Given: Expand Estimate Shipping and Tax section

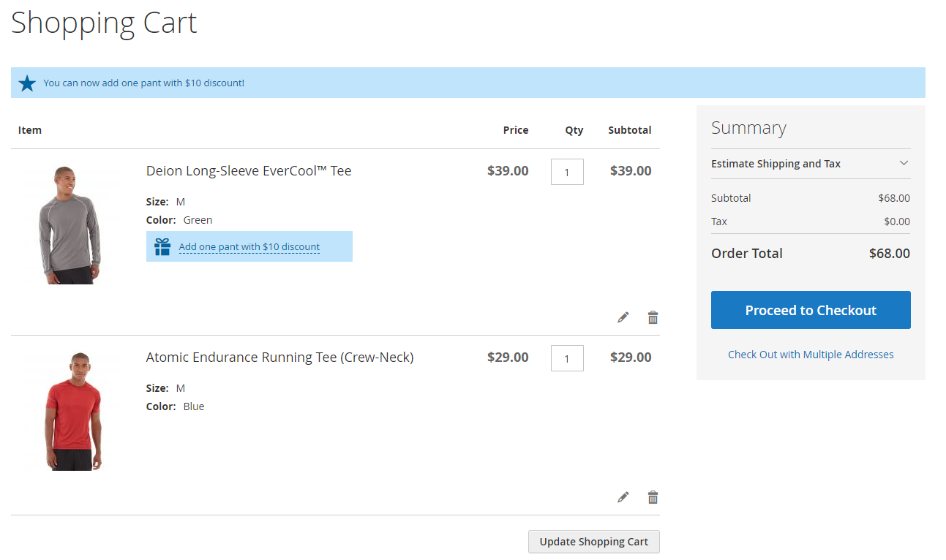Looking at the screenshot, I should tap(811, 164).
